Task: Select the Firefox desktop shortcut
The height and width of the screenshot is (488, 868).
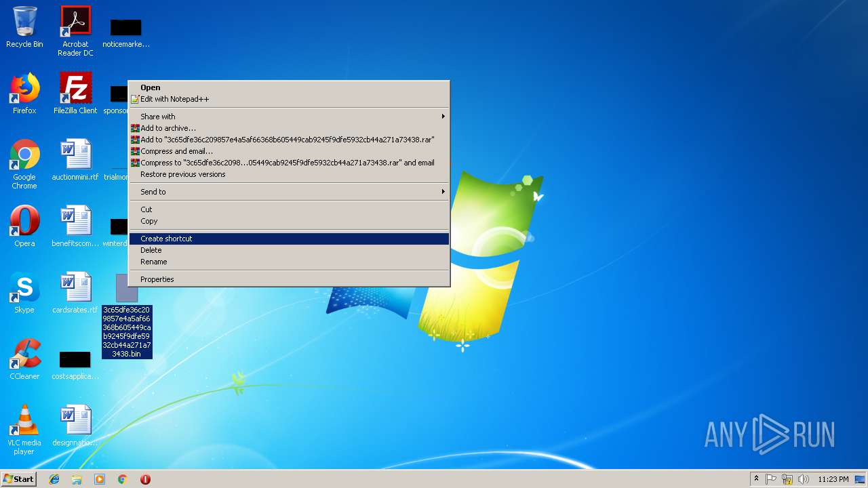Action: point(24,94)
